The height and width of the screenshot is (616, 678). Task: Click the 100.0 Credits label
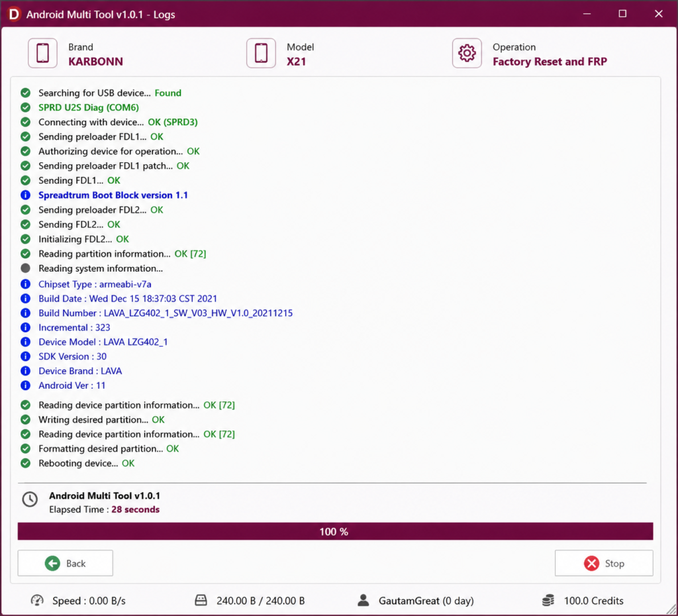coord(594,601)
